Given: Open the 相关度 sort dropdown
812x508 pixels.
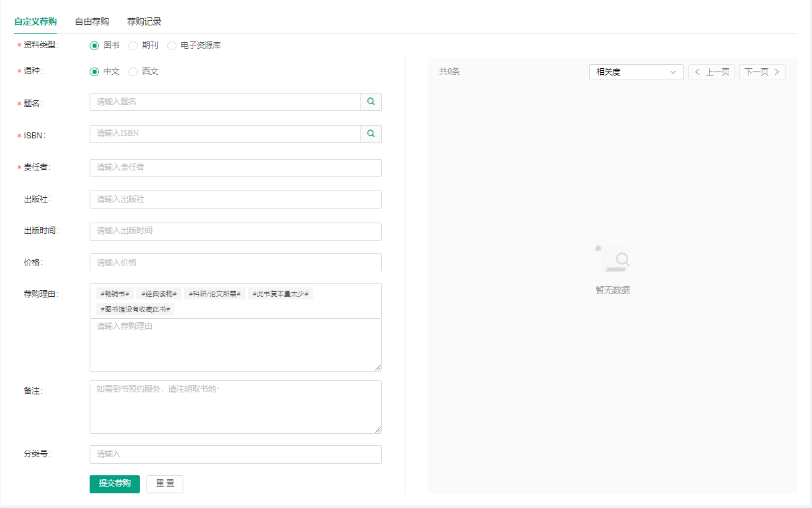Looking at the screenshot, I should 636,72.
